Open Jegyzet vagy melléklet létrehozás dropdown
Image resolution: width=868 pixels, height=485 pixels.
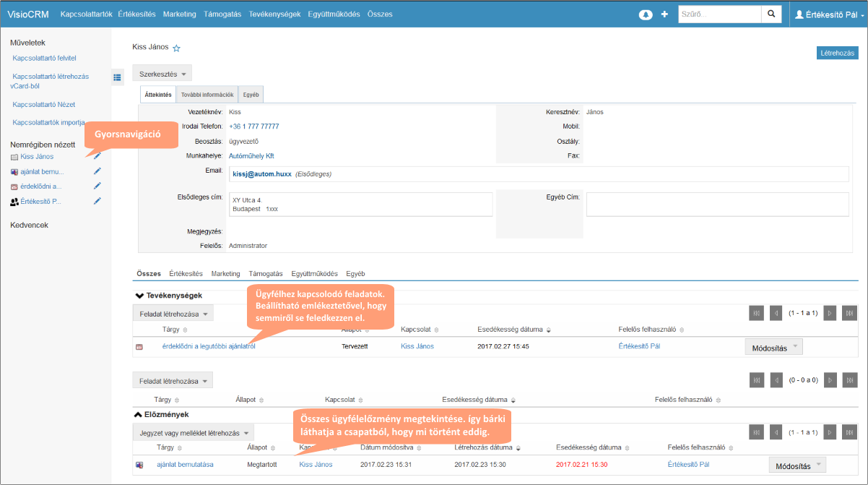(x=193, y=433)
